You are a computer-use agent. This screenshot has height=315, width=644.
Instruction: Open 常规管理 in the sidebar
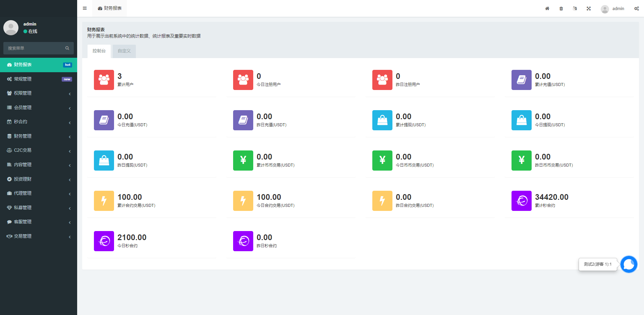39,79
